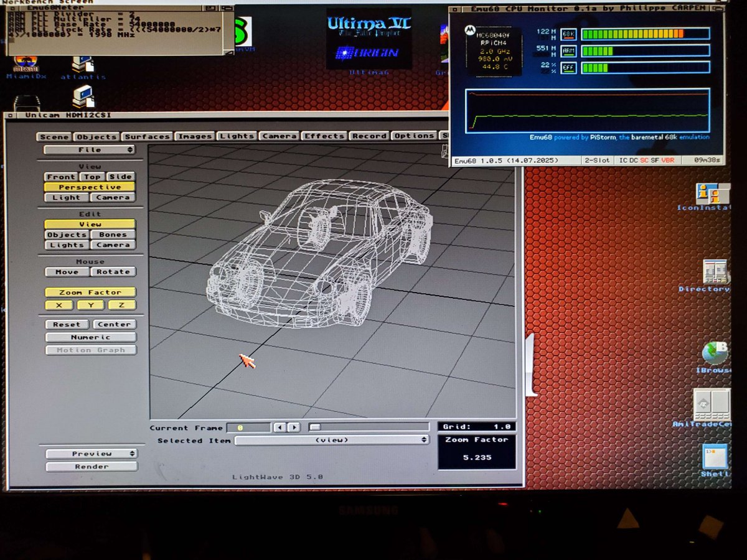Click the ARM indicator in CPU Monitor

coord(568,50)
